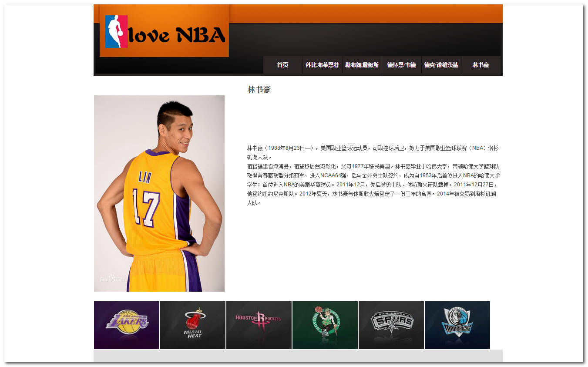
Task: Open the 德克·诺维茨基 nav item
Action: coord(441,65)
